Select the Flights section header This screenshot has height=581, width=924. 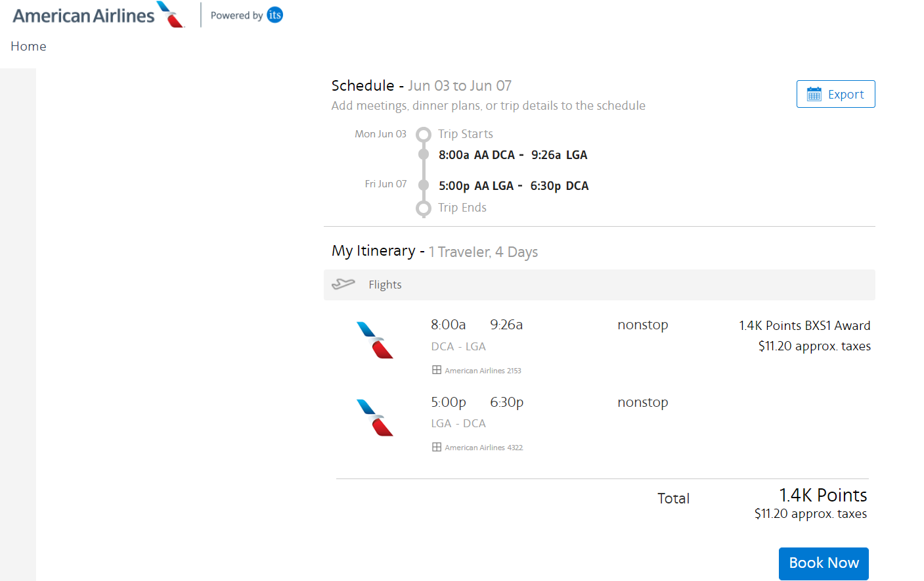pos(599,285)
